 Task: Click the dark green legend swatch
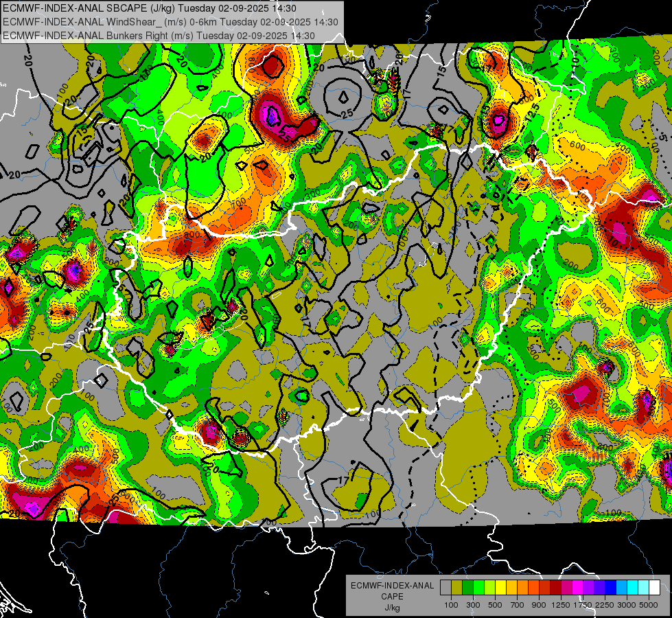tap(467, 588)
